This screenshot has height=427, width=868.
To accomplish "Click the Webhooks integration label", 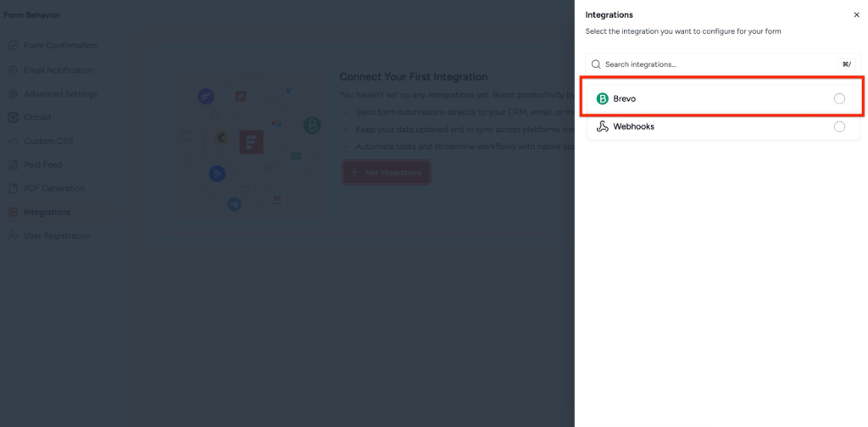I will 633,127.
